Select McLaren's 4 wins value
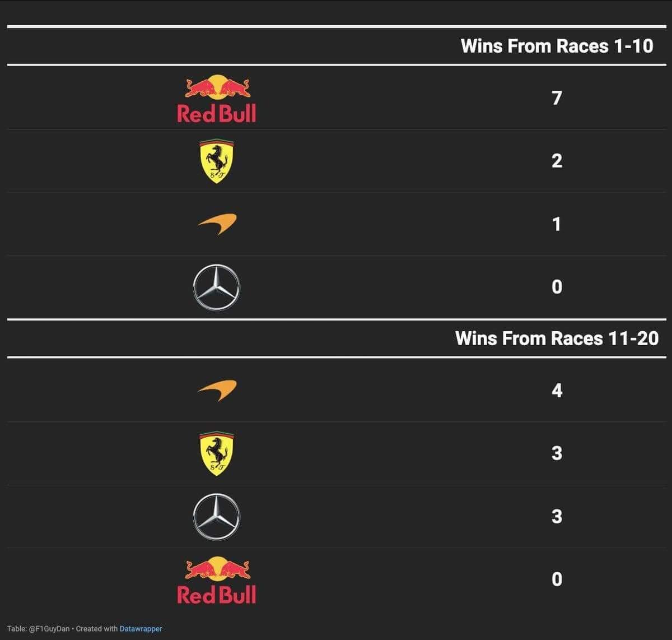The height and width of the screenshot is (640, 672). click(x=557, y=390)
